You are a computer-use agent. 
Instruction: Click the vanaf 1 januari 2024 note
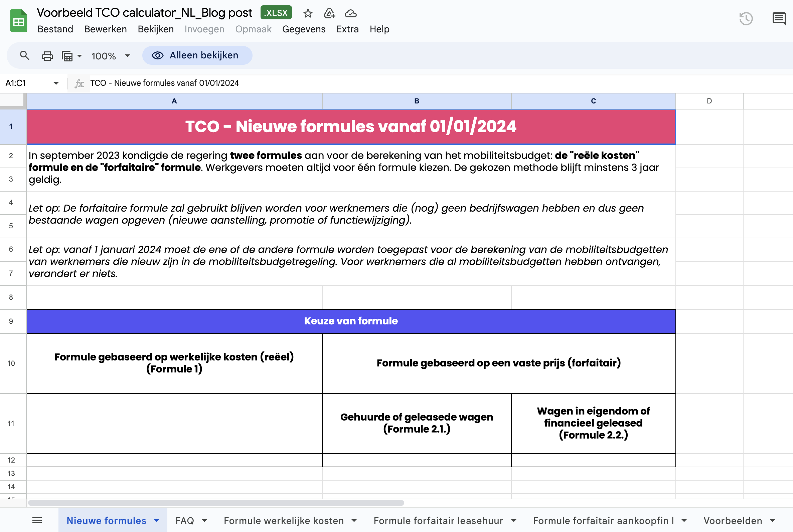click(x=351, y=262)
